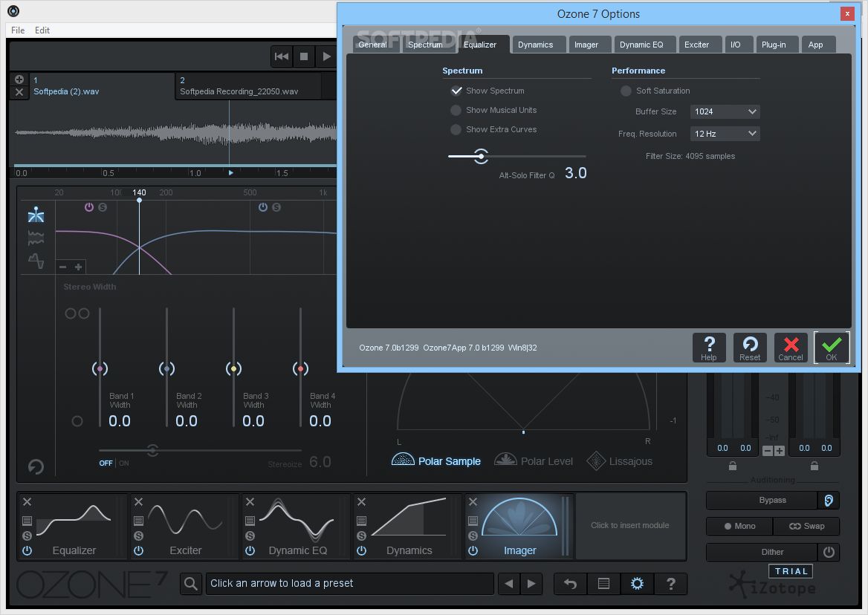The width and height of the screenshot is (868, 615).
Task: Open preset manager list icon
Action: (x=604, y=584)
